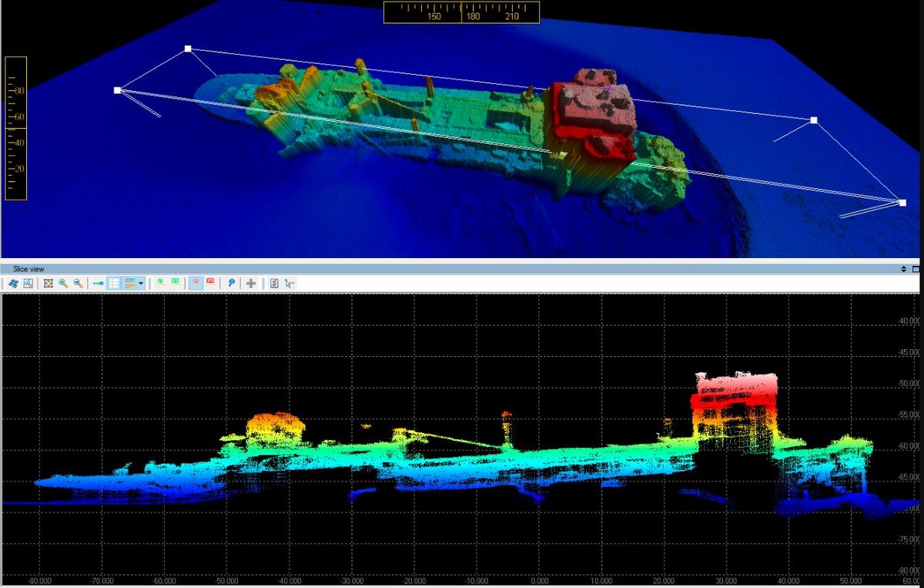
Task: Click the colored-rows display mode button
Action: point(129,284)
